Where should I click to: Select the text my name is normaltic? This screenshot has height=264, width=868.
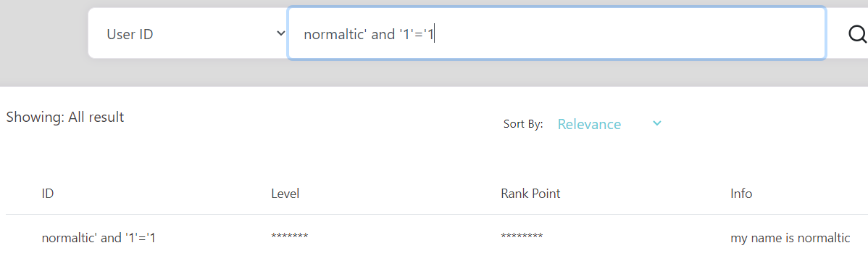click(790, 238)
